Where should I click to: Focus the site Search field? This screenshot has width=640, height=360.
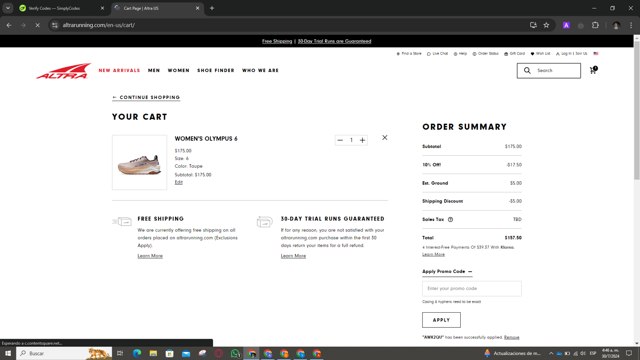pos(549,71)
